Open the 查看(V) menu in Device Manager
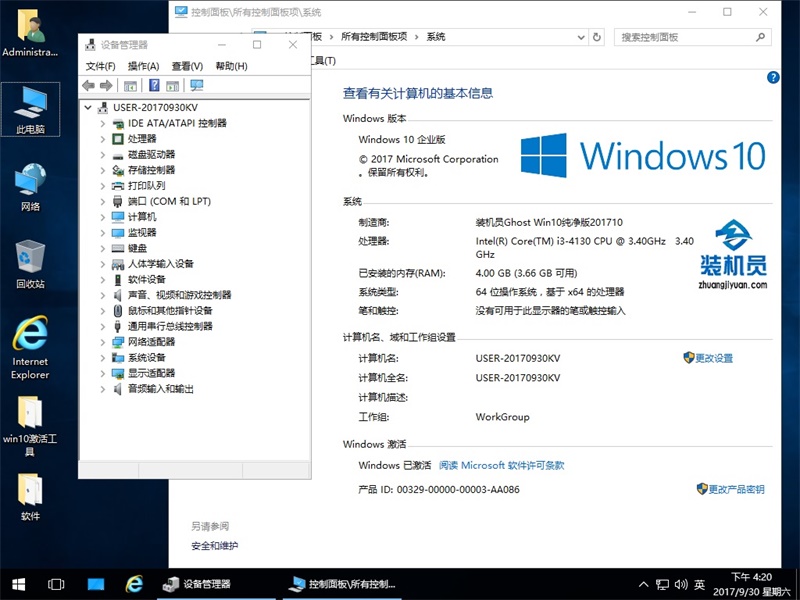Viewport: 800px width, 600px height. pos(187,66)
